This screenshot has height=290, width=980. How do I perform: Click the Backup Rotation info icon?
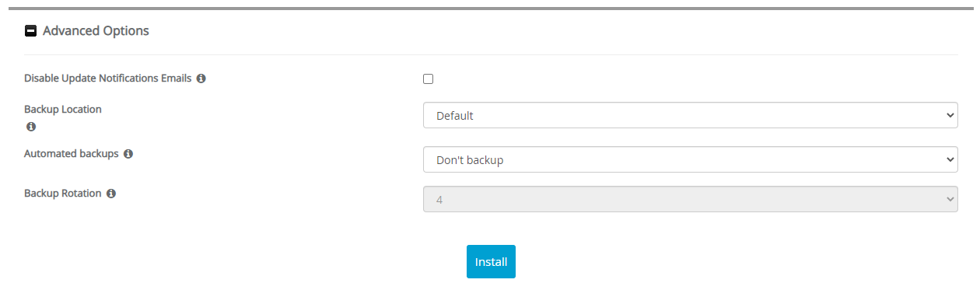pos(111,194)
